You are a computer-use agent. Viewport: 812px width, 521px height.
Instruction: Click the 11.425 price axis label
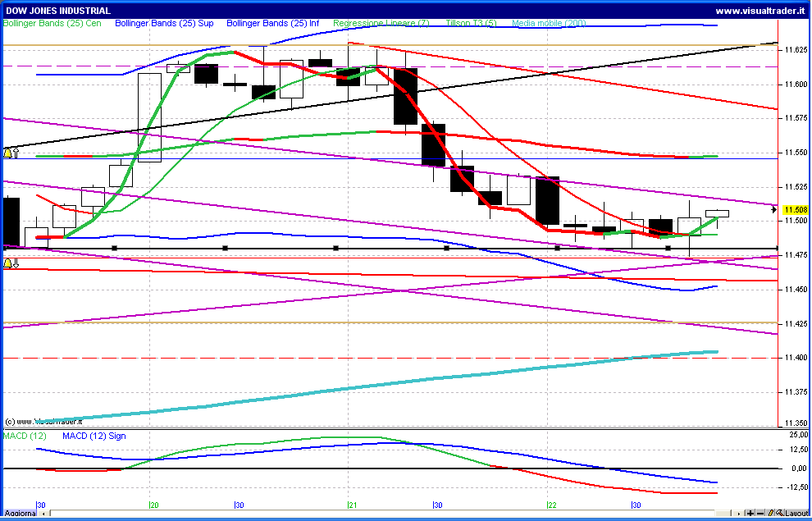(796, 324)
